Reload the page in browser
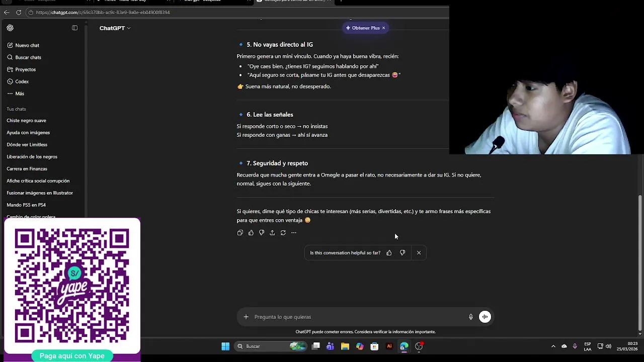The width and height of the screenshot is (644, 362). coord(19,12)
